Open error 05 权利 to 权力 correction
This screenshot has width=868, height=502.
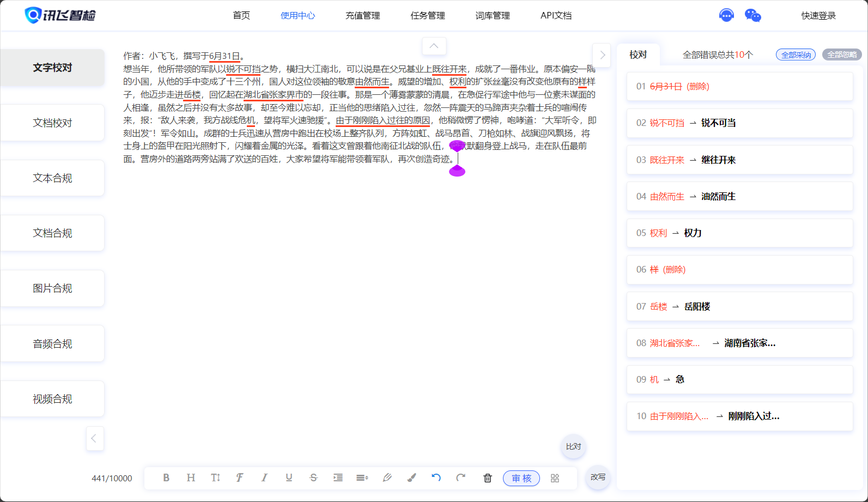(x=740, y=233)
